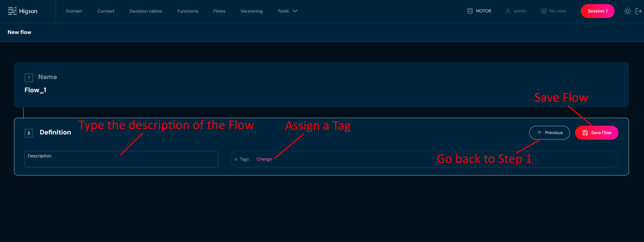The width and height of the screenshot is (644, 242).
Task: Click the logout icon in top bar
Action: (638, 11)
